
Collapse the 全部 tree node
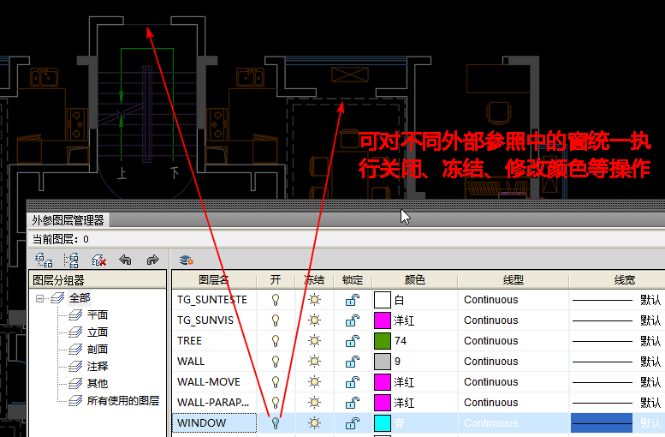click(41, 298)
